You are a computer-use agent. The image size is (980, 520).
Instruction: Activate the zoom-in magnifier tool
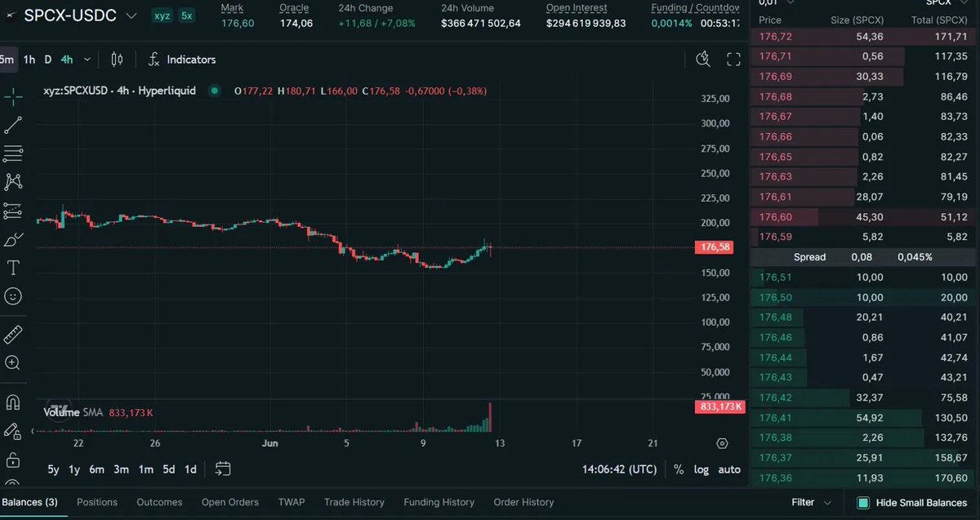pyautogui.click(x=13, y=362)
